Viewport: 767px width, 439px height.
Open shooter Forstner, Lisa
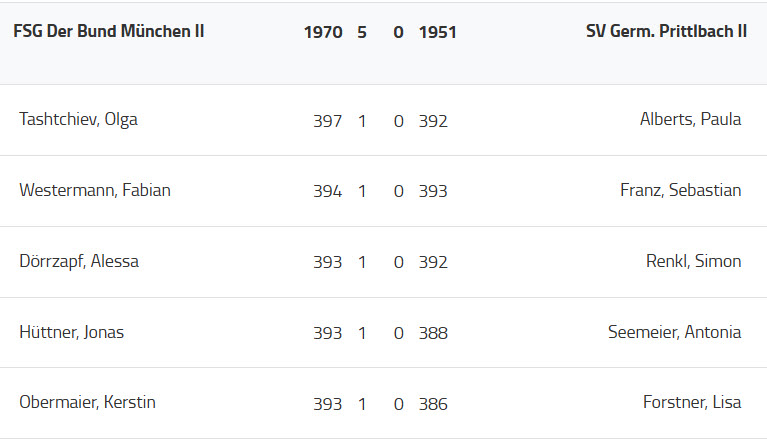pos(692,403)
